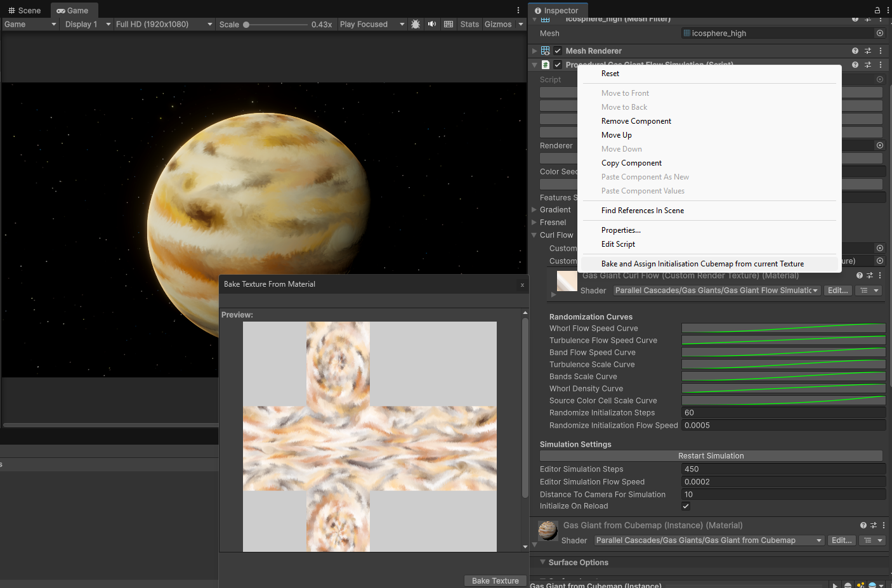Viewport: 892px width, 588px height.
Task: Enable the Mesh Renderer component checkbox
Action: click(558, 51)
